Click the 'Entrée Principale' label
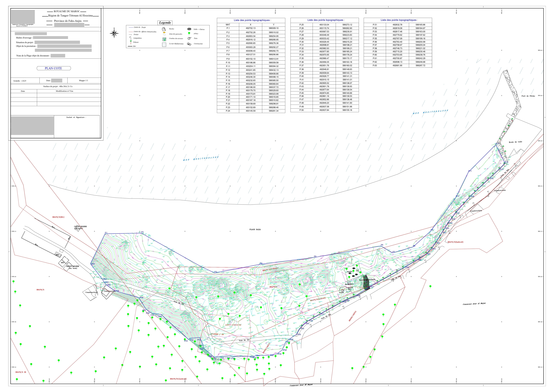 [367, 280]
